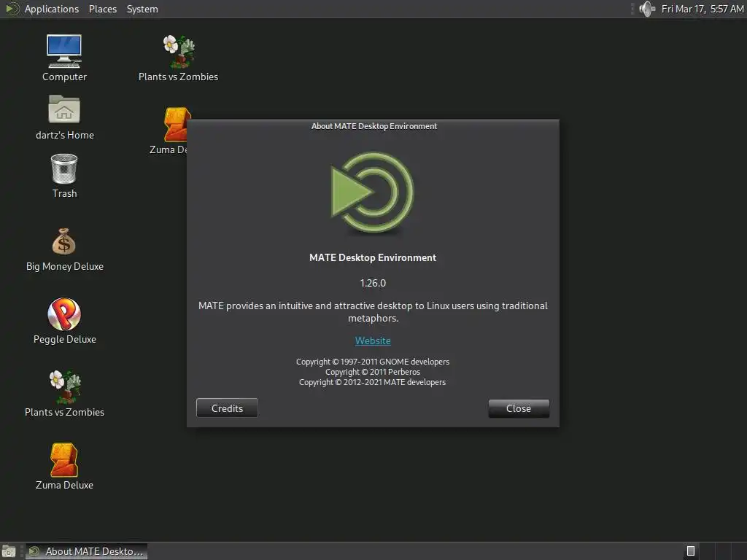This screenshot has height=560, width=747.
Task: Click the Credits button
Action: pyautogui.click(x=227, y=408)
